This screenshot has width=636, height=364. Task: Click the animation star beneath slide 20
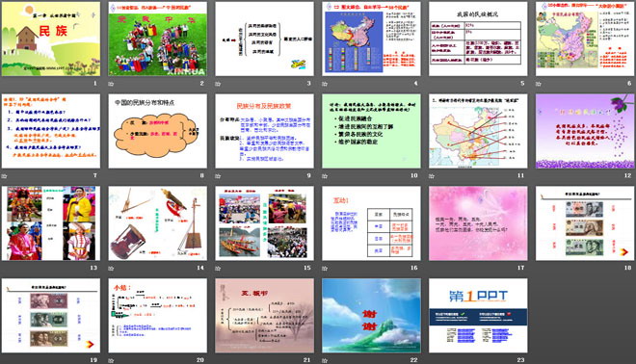click(111, 360)
